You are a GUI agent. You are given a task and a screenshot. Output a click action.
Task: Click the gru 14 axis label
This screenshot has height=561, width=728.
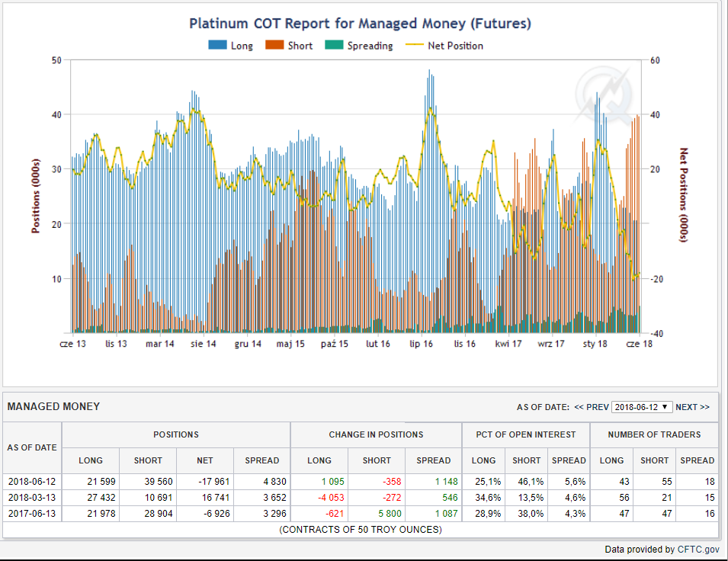pyautogui.click(x=248, y=344)
